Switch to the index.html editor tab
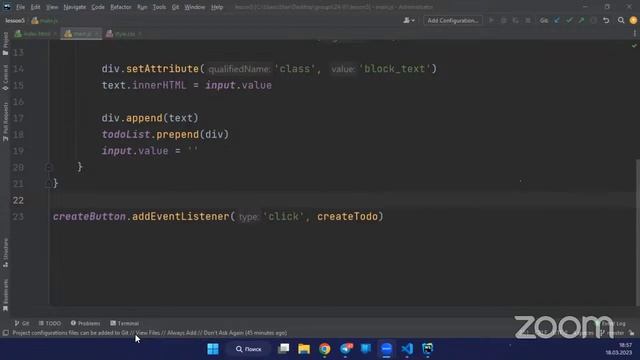Image resolution: width=640 pixels, height=360 pixels. [36, 34]
